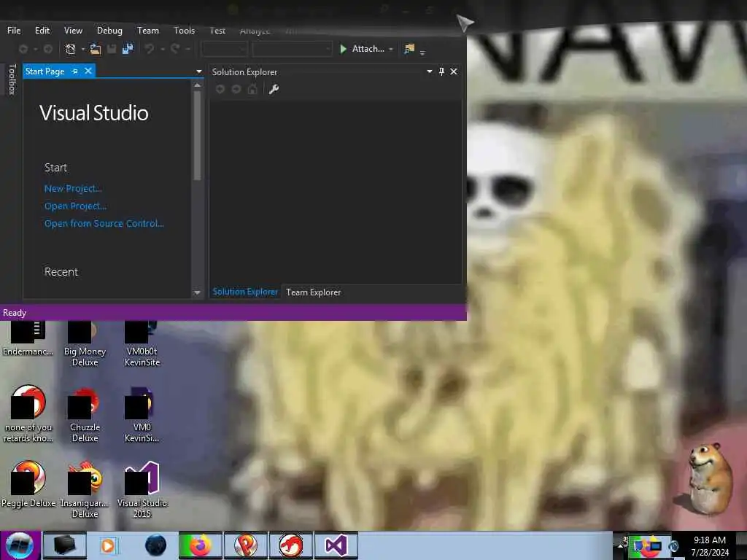Open the Windows Start orb

coord(20,545)
